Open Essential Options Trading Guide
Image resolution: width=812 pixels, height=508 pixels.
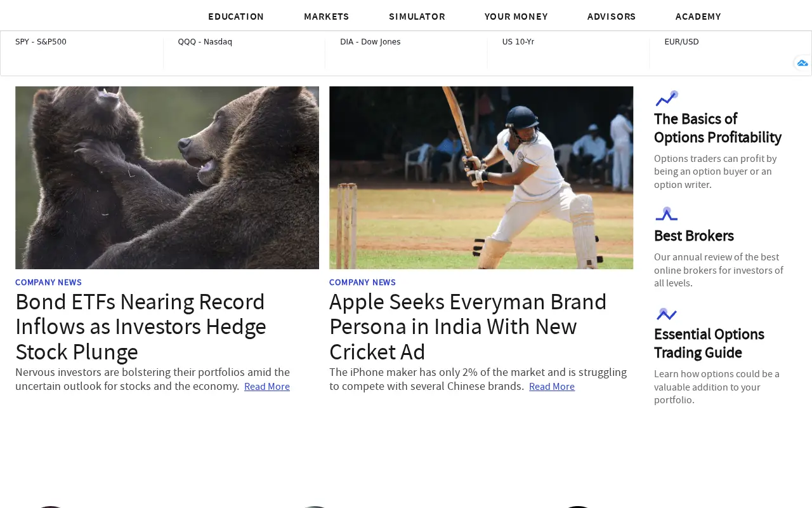[x=709, y=344]
